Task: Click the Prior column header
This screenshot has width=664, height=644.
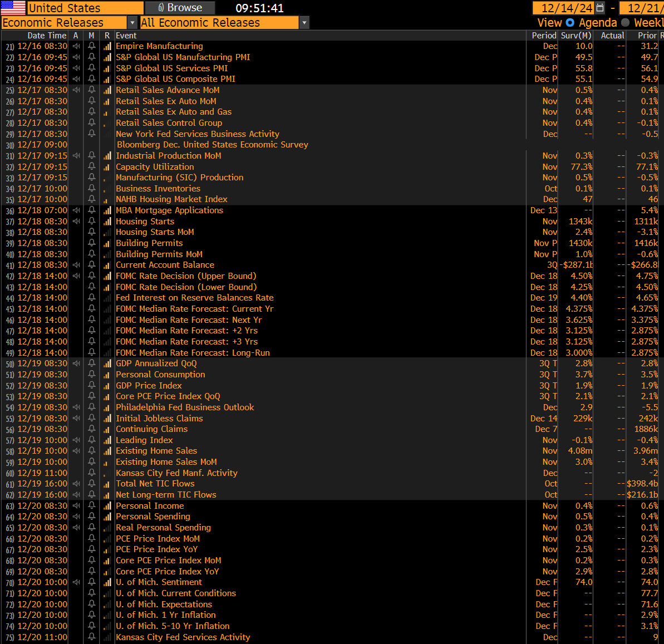Action: pyautogui.click(x=647, y=36)
